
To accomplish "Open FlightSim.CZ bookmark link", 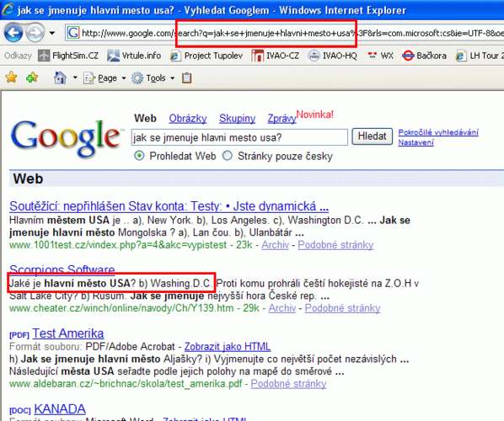I will [x=68, y=56].
